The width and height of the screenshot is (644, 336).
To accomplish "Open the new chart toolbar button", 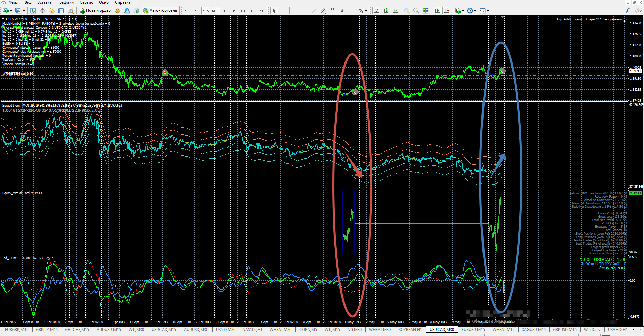I will (6, 11).
